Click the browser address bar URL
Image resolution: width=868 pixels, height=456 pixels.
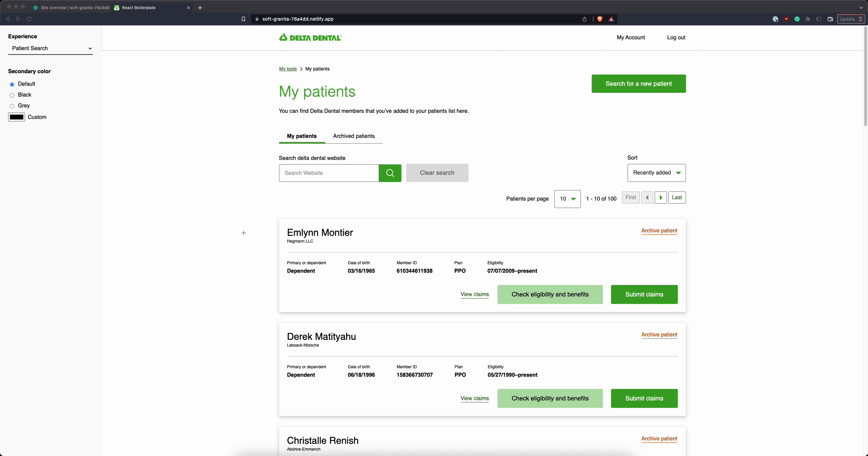(x=298, y=19)
